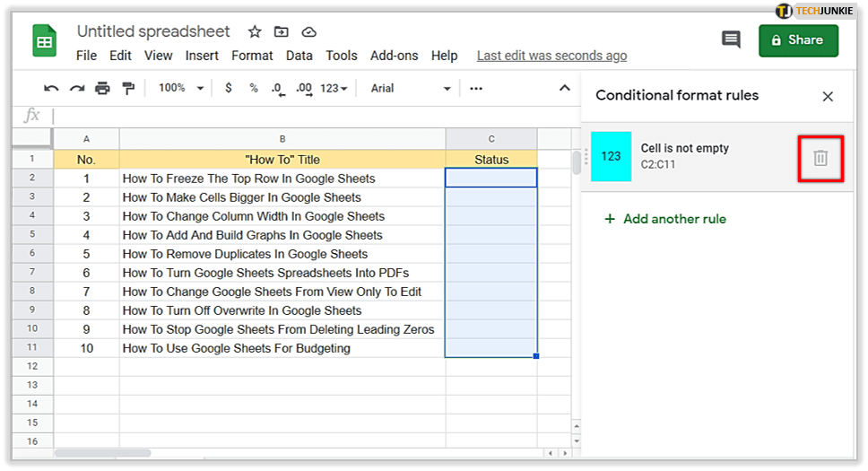Screen dimensions: 868x471
Task: Click the green Share button
Action: [x=798, y=40]
